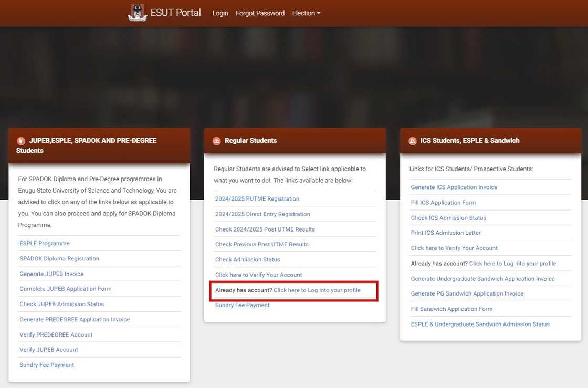Click the Regular Students header icon
The height and width of the screenshot is (388, 588).
[x=216, y=141]
